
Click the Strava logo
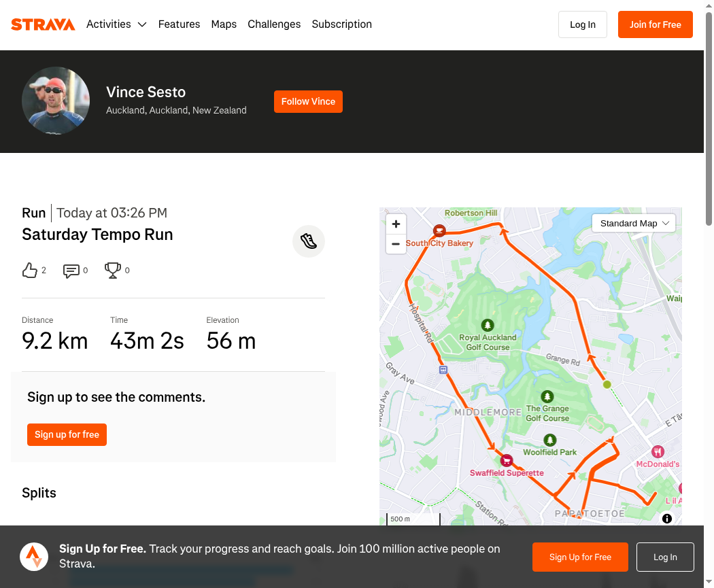click(x=43, y=24)
